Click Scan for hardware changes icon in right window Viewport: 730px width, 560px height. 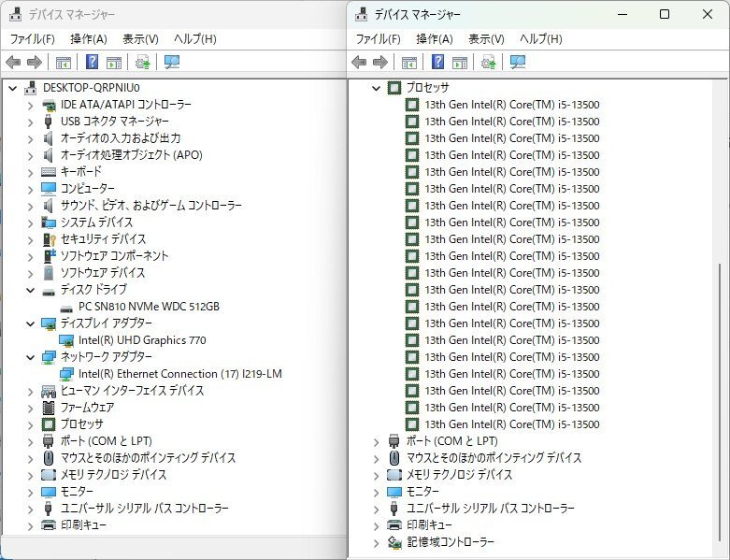coord(518,62)
